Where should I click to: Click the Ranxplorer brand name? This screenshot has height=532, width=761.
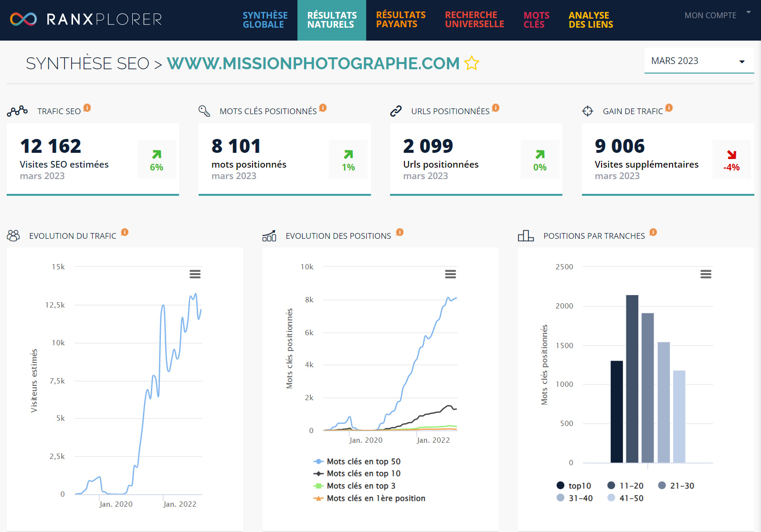tap(104, 19)
